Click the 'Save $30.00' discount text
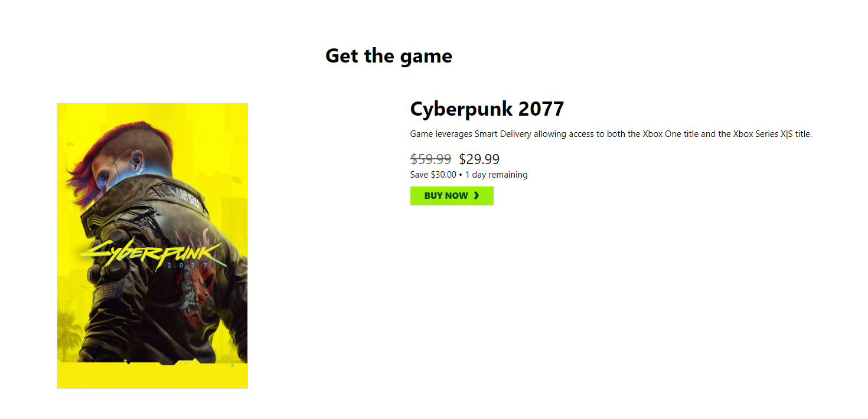The image size is (868, 419). 433,175
